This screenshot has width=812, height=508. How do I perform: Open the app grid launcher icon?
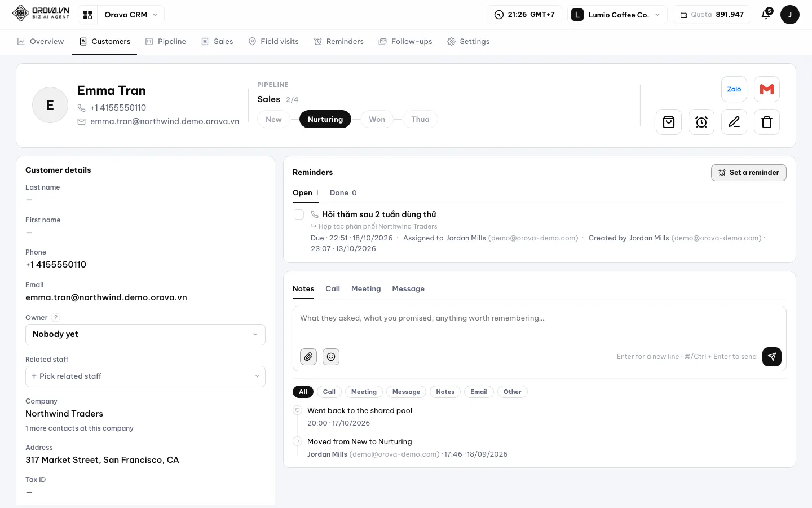(87, 15)
